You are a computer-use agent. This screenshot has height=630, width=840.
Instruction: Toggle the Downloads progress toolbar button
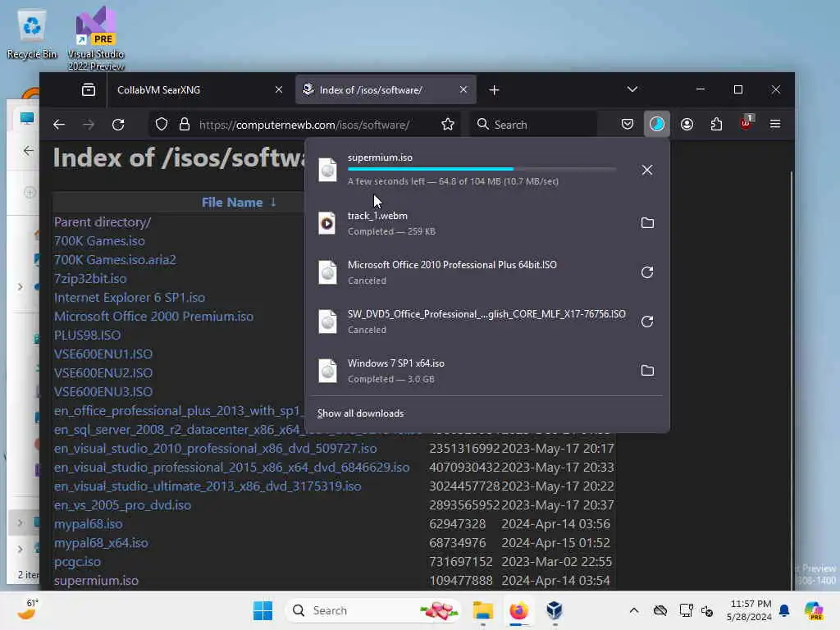coord(657,125)
